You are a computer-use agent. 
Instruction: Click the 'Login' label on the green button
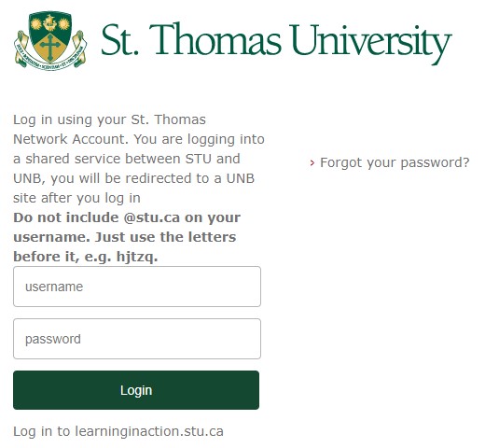coord(136,390)
